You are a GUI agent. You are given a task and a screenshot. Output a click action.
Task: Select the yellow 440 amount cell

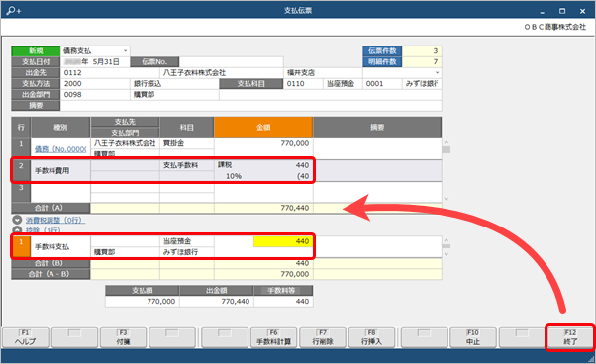coord(283,241)
